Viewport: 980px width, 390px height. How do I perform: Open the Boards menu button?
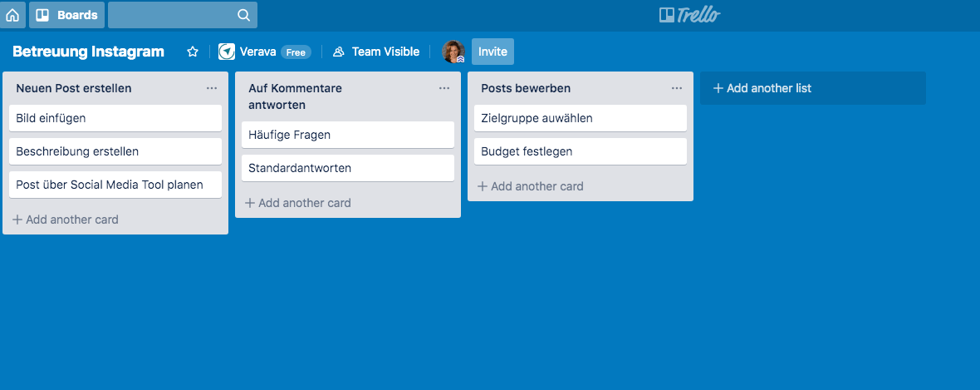tap(67, 15)
